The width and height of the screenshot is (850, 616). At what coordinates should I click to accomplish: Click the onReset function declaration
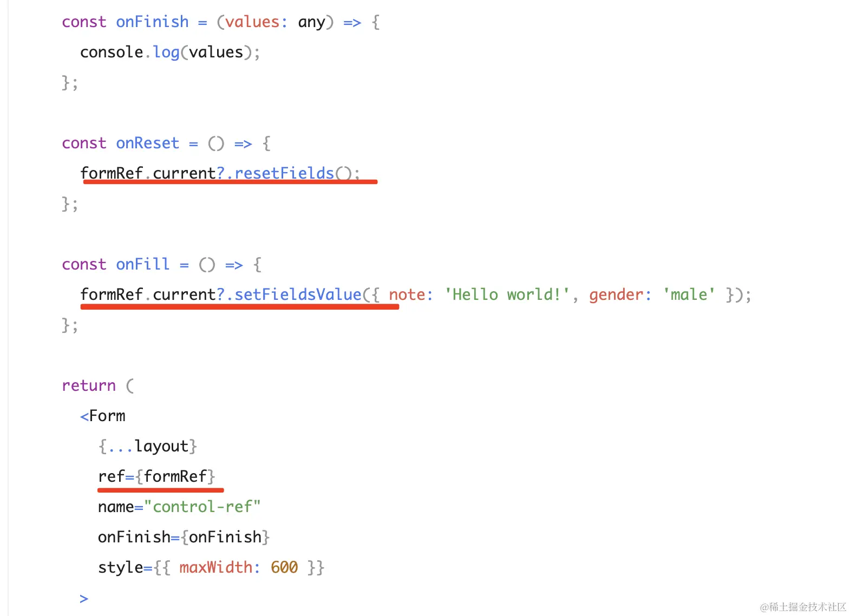166,143
